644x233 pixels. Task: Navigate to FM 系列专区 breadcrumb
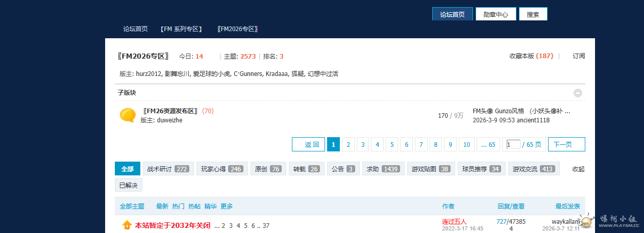pyautogui.click(x=181, y=29)
